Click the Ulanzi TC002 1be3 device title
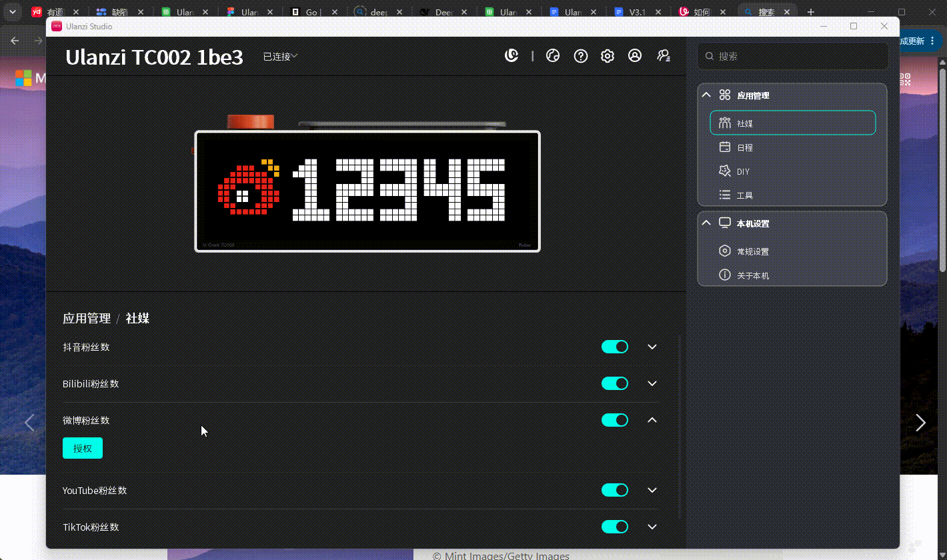The width and height of the screenshot is (947, 560). 154,57
